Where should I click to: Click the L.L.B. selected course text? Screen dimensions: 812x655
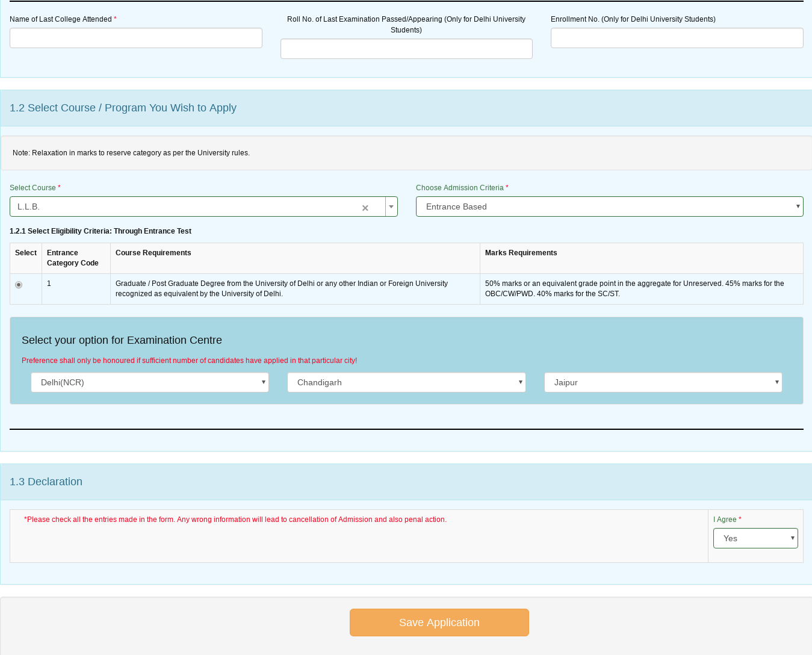[29, 206]
